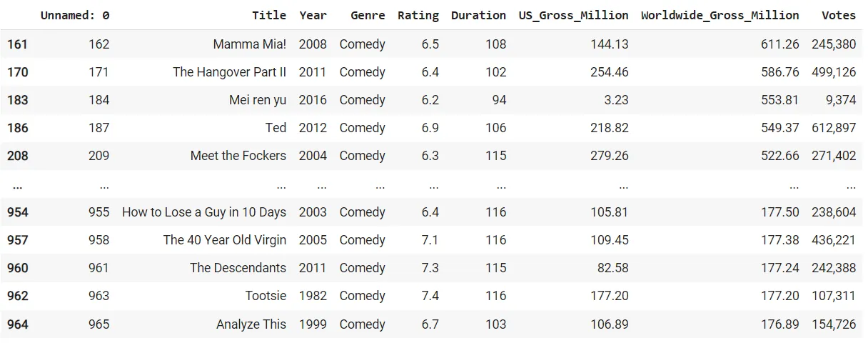Click the Unnamed: 0 column header

[x=75, y=15]
